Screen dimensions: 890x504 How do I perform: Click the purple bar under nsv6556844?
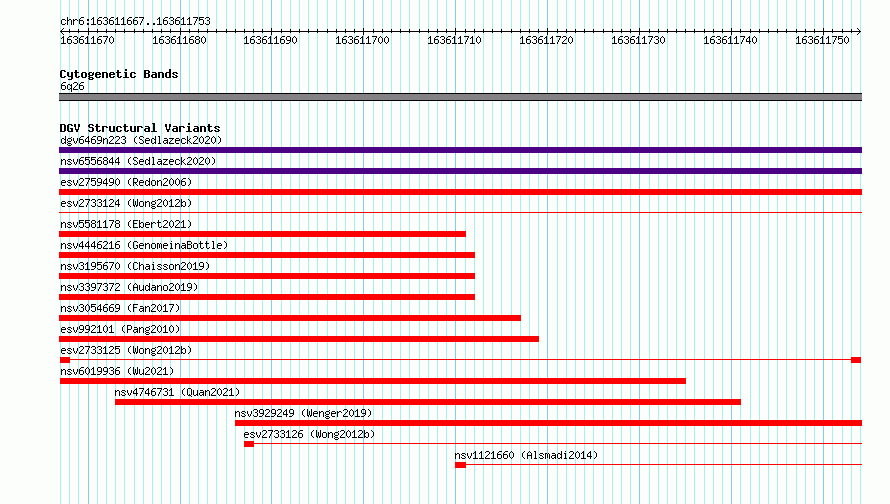[460, 171]
